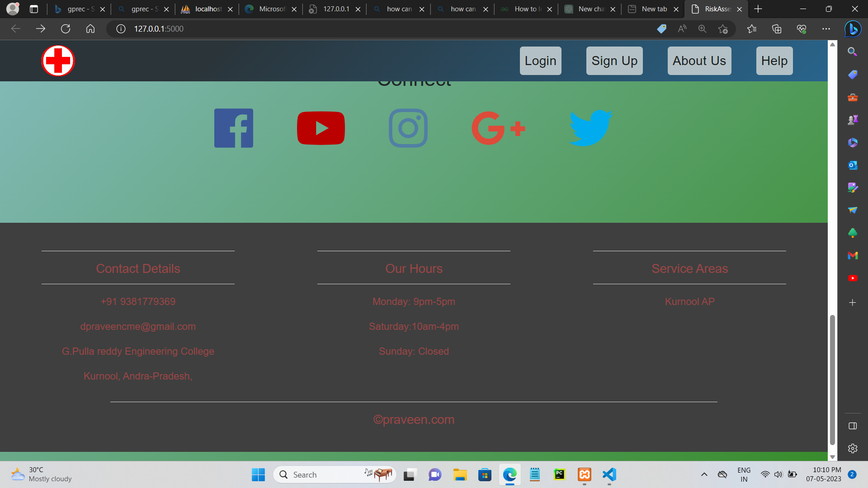This screenshot has width=868, height=488.
Task: Open Outlook in the Edge sidebar
Action: [x=853, y=165]
